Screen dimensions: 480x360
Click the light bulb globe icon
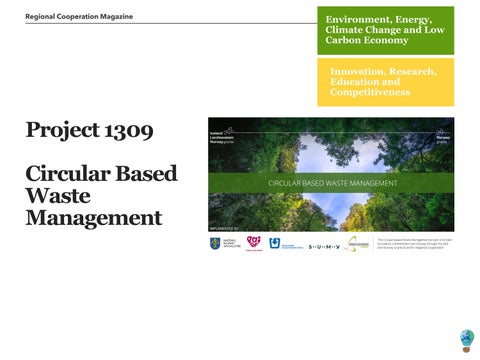pyautogui.click(x=467, y=341)
